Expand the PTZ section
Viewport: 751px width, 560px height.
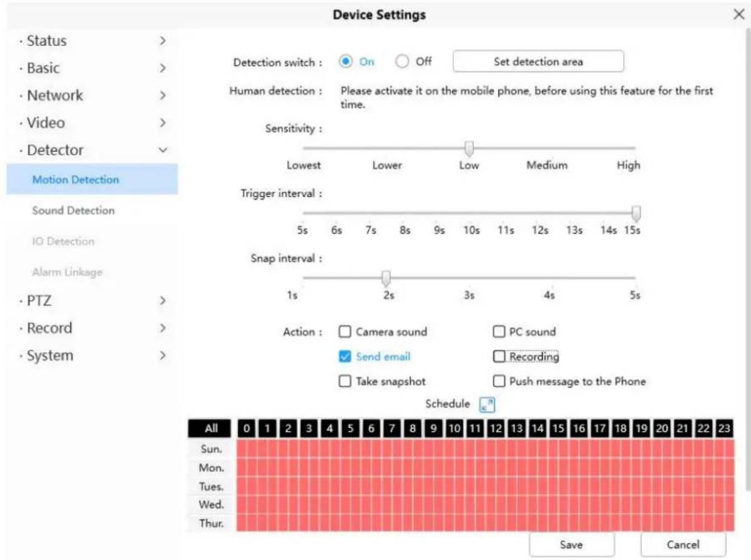pos(93,301)
